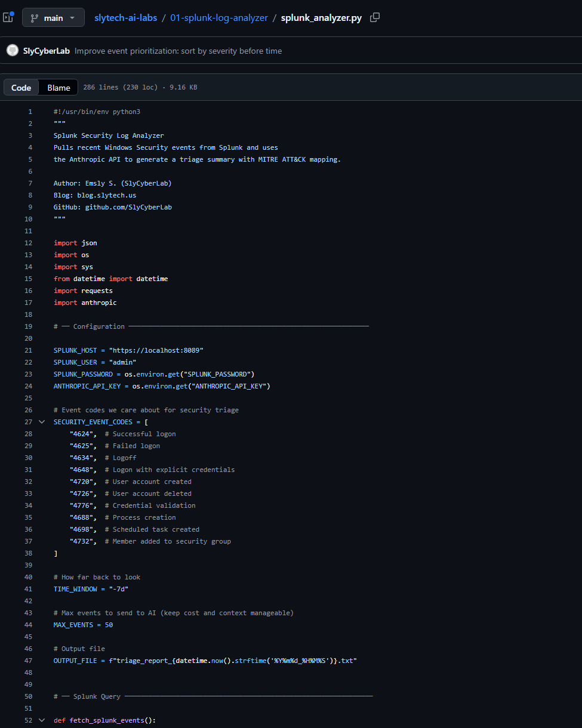Go to the 01-splunk-log-analyzer folder
The width and height of the screenshot is (582, 728).
coord(219,18)
